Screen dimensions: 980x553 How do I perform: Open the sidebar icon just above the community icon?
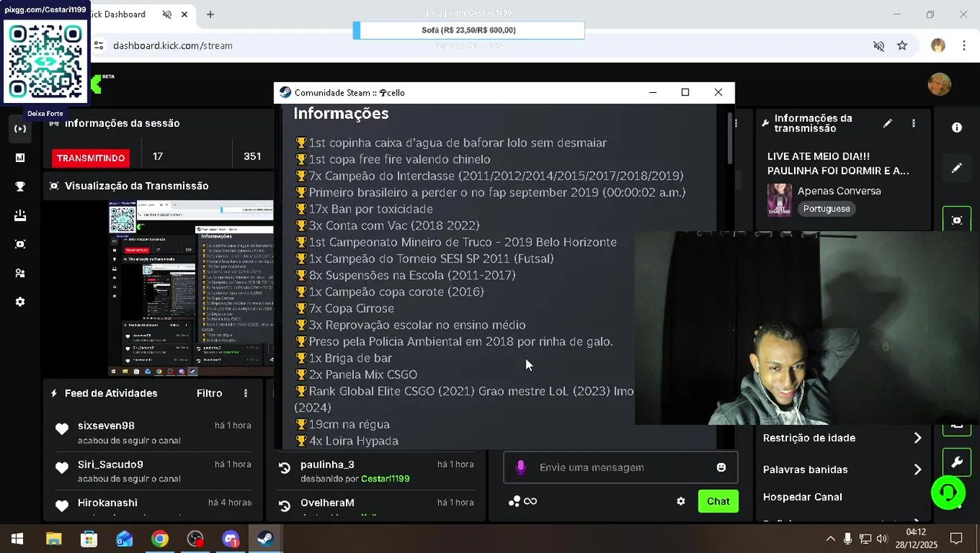click(x=20, y=244)
